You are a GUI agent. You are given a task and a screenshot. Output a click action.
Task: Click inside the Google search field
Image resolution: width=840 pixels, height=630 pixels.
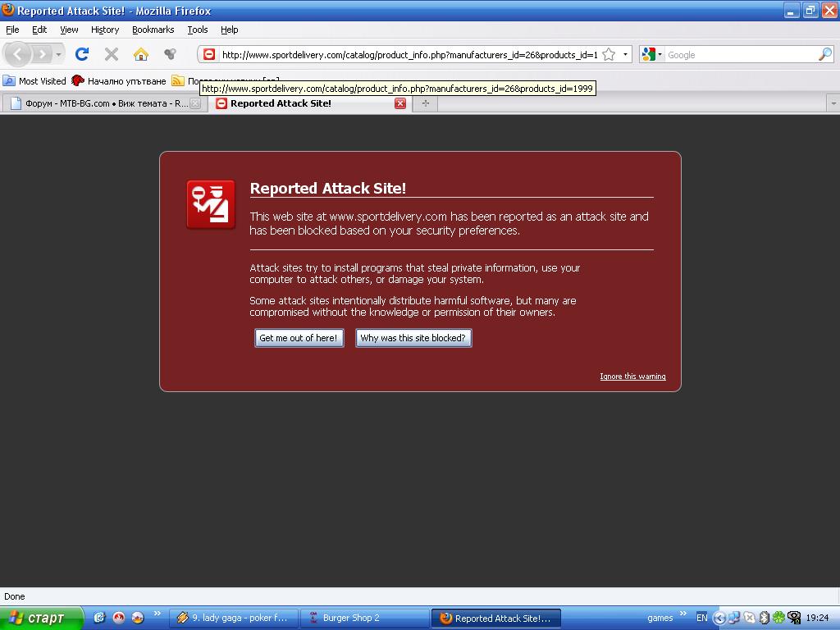point(738,55)
